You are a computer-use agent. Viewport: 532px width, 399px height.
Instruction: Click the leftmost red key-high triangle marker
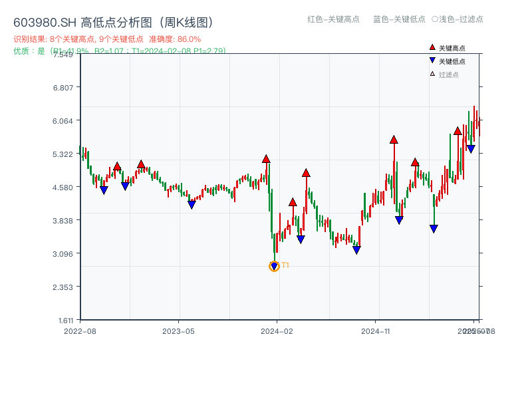(117, 166)
